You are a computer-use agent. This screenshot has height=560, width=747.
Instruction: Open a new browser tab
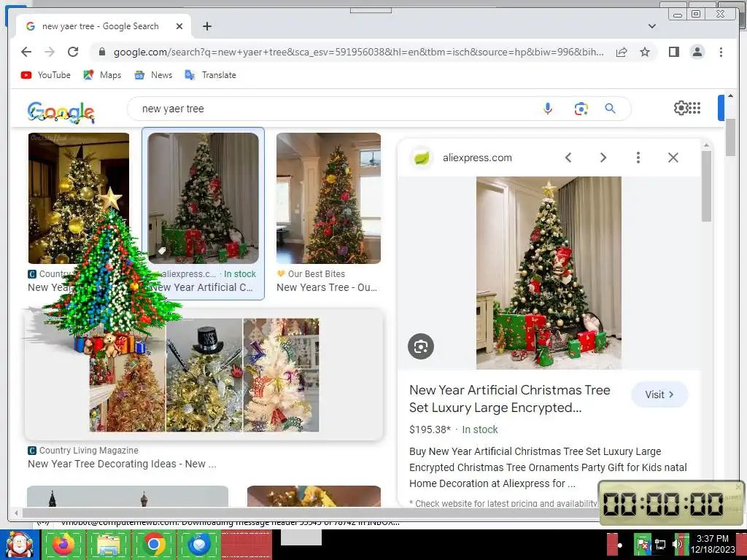point(206,26)
